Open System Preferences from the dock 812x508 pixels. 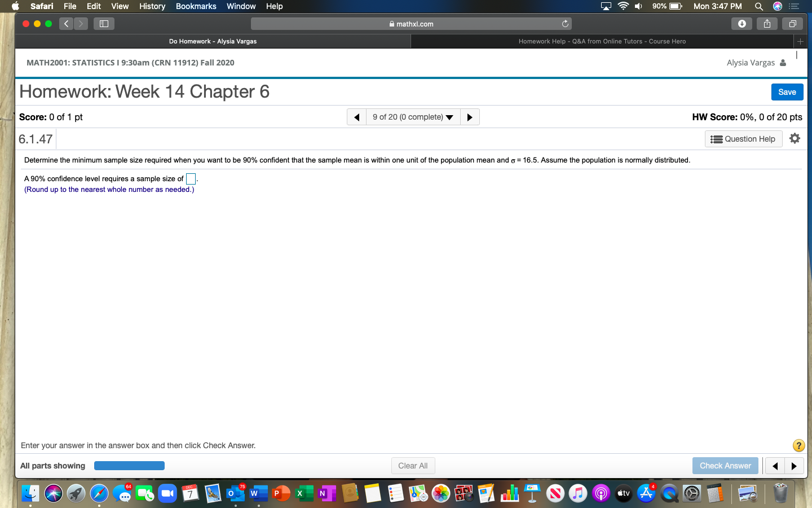[692, 493]
